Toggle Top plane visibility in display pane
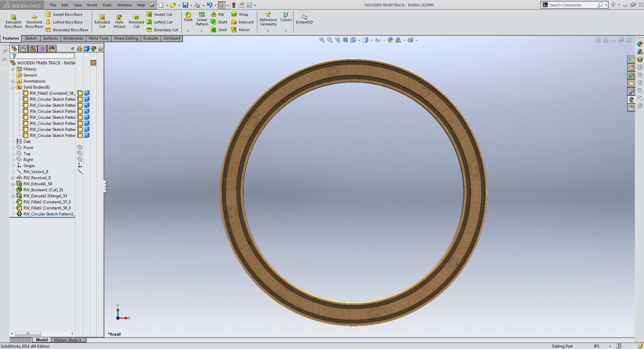The width and height of the screenshot is (644, 349). (x=80, y=154)
